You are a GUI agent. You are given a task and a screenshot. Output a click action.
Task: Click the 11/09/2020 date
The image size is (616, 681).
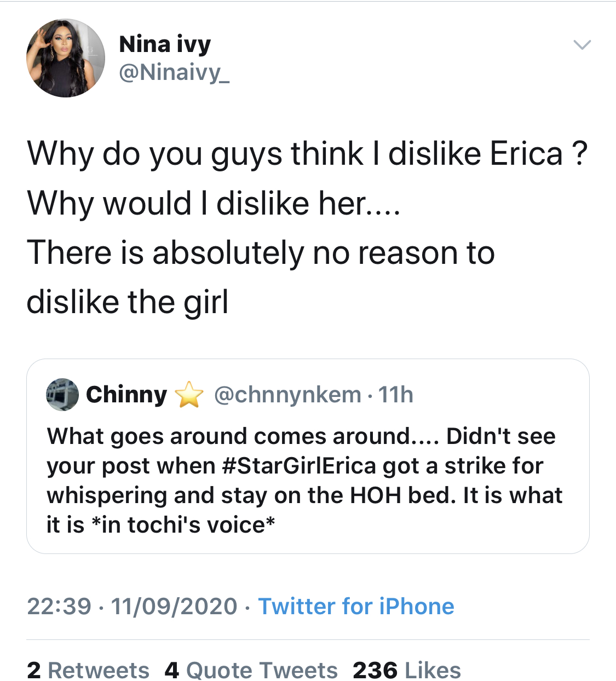[x=174, y=607]
